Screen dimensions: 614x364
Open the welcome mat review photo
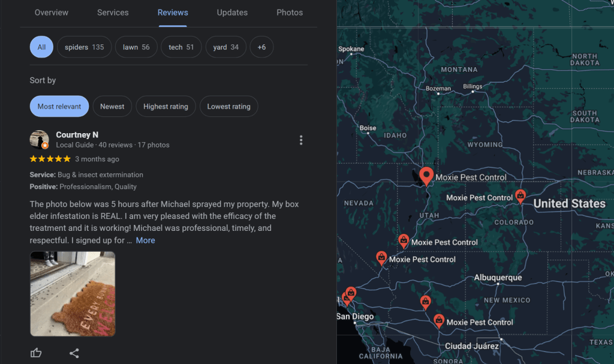73,294
